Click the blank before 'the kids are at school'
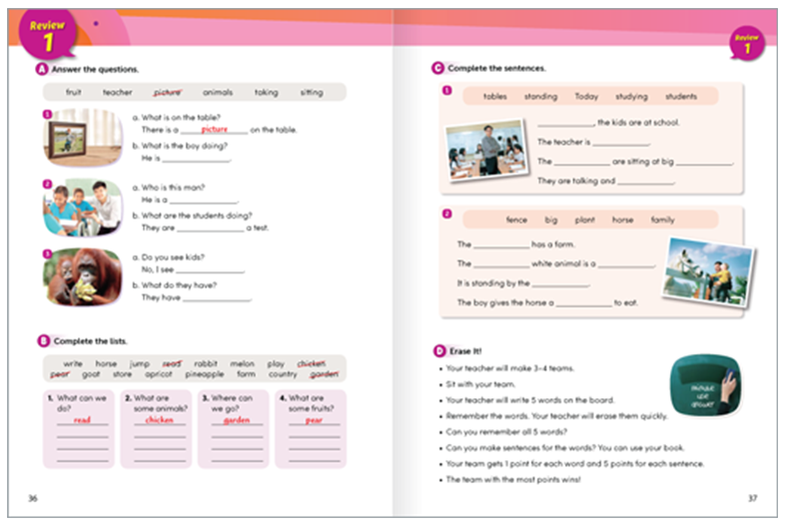 [x=565, y=123]
